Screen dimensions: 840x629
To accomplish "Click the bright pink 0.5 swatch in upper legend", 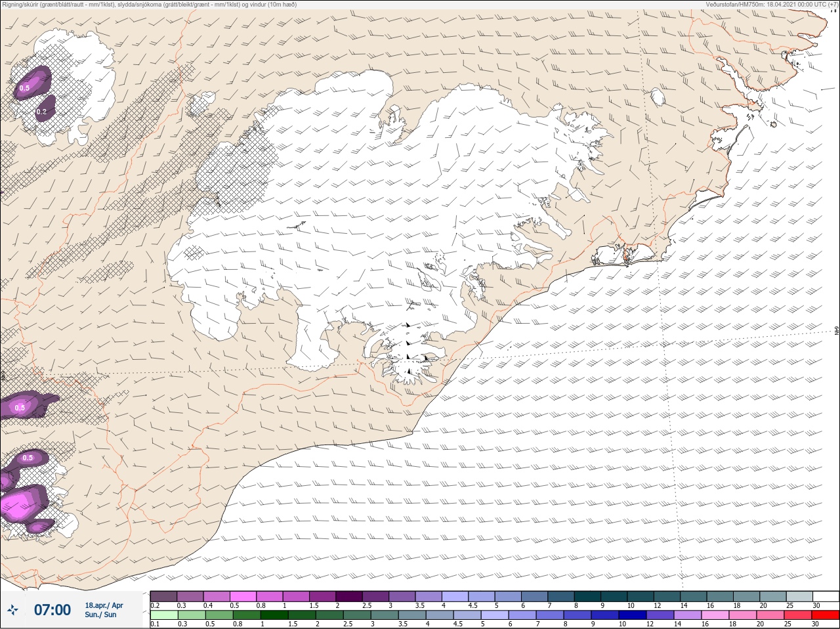I will coord(243,596).
